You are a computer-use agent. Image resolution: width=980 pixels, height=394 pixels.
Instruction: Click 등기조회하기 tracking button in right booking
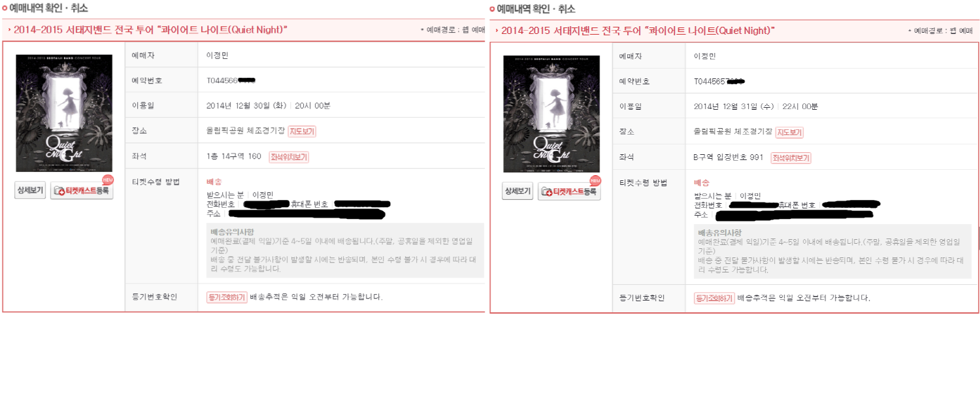[x=714, y=299]
